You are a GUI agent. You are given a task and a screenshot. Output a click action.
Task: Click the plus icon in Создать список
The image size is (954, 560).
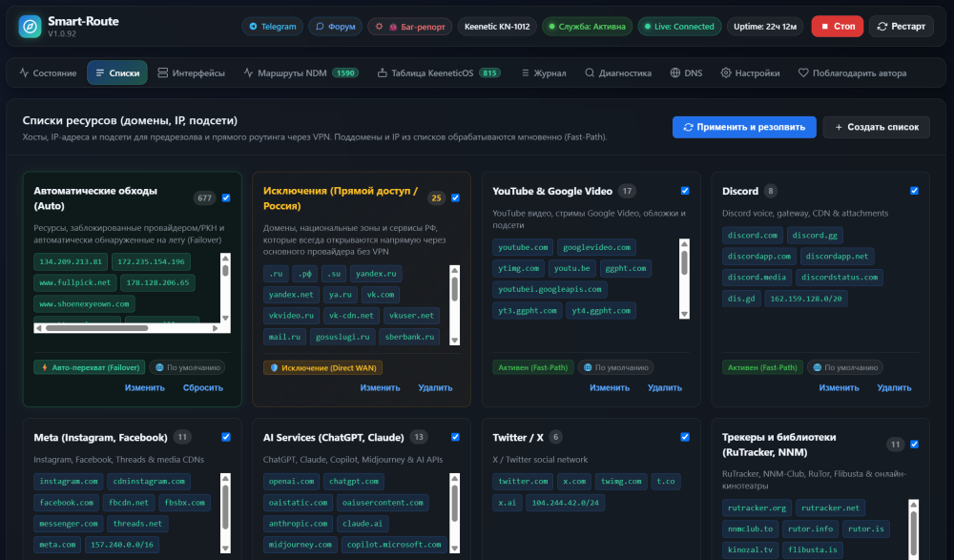click(839, 127)
